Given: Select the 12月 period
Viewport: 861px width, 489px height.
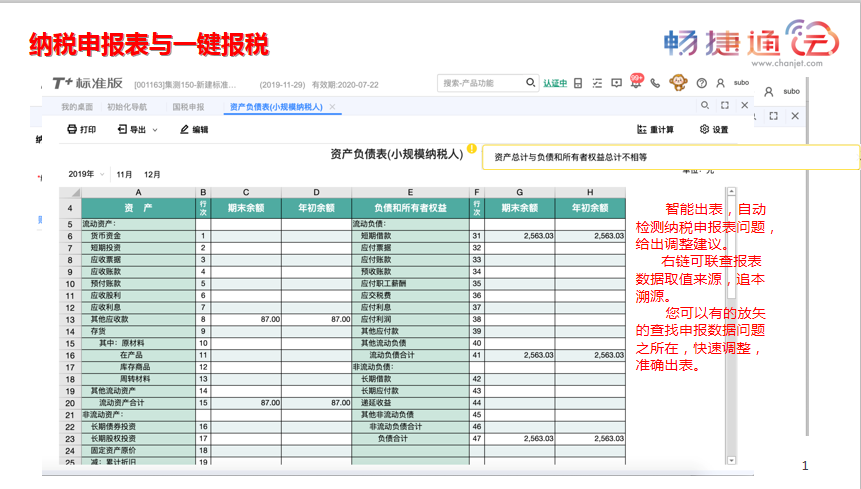Looking at the screenshot, I should [x=152, y=174].
